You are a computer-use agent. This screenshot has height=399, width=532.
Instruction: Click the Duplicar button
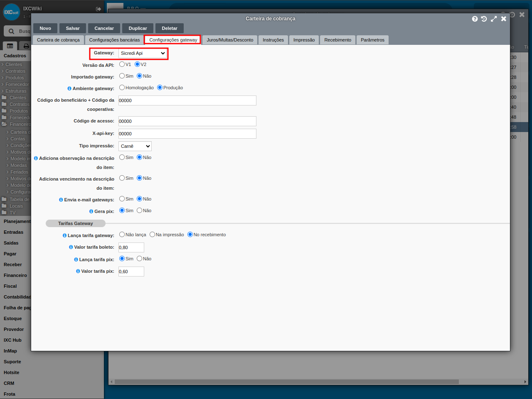pyautogui.click(x=138, y=28)
